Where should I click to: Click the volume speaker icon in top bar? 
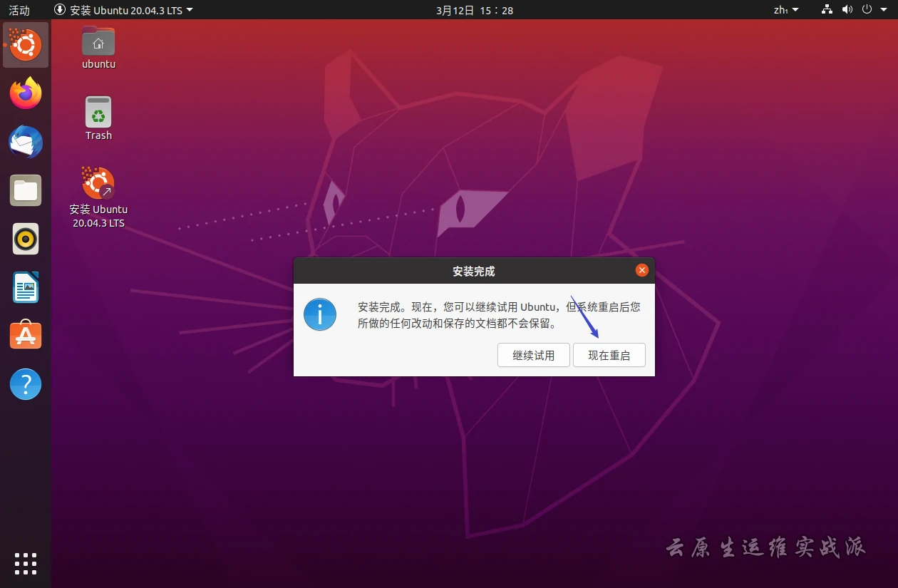847,10
